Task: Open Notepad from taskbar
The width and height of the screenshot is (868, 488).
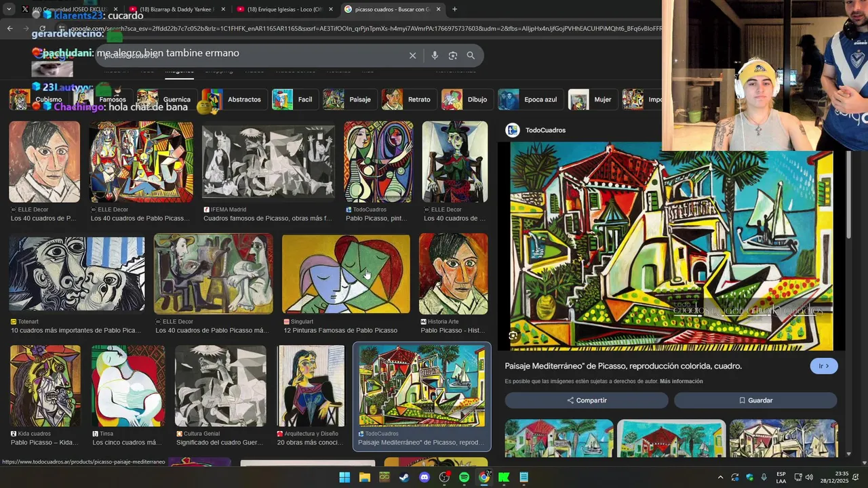Action: [524, 477]
